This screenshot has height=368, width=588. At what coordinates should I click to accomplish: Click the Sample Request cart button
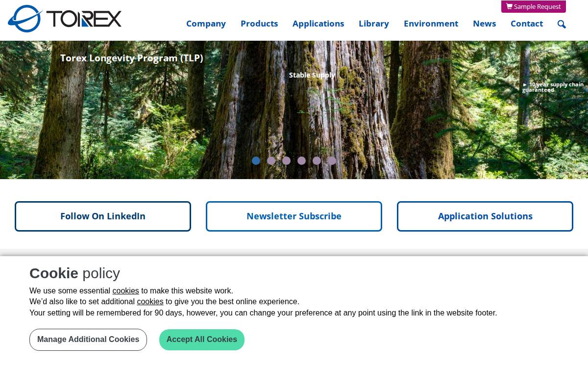coord(533,6)
